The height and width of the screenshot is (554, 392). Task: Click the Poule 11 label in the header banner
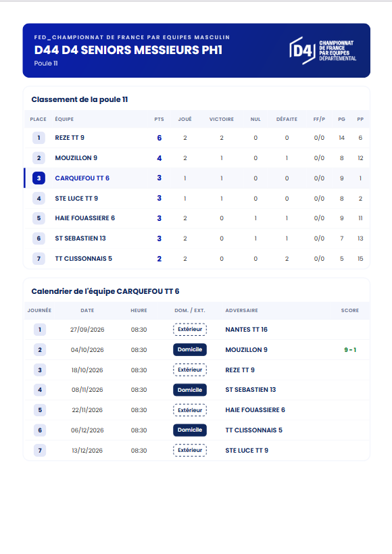46,64
